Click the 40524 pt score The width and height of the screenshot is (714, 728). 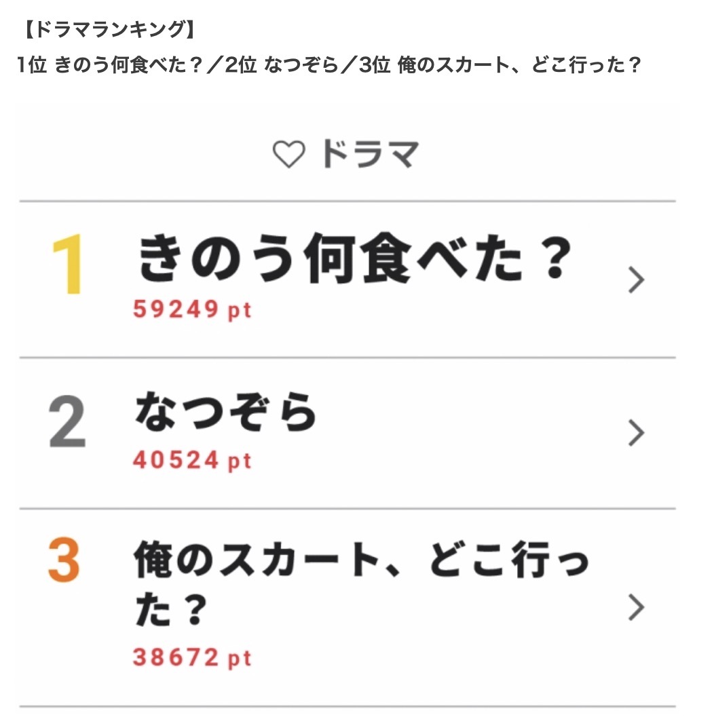(192, 461)
